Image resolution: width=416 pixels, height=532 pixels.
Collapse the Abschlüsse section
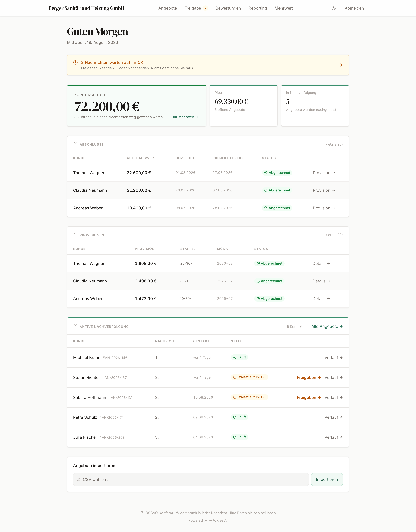[75, 143]
